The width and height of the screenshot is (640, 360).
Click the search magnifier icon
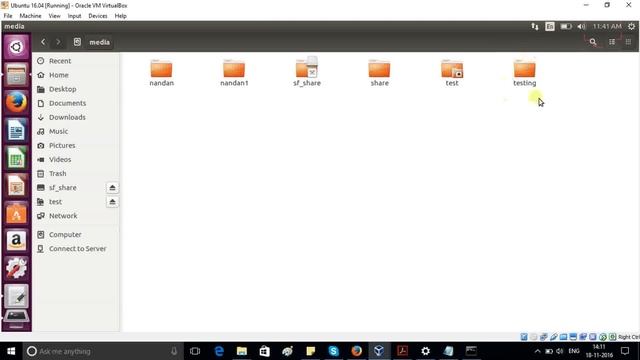593,42
